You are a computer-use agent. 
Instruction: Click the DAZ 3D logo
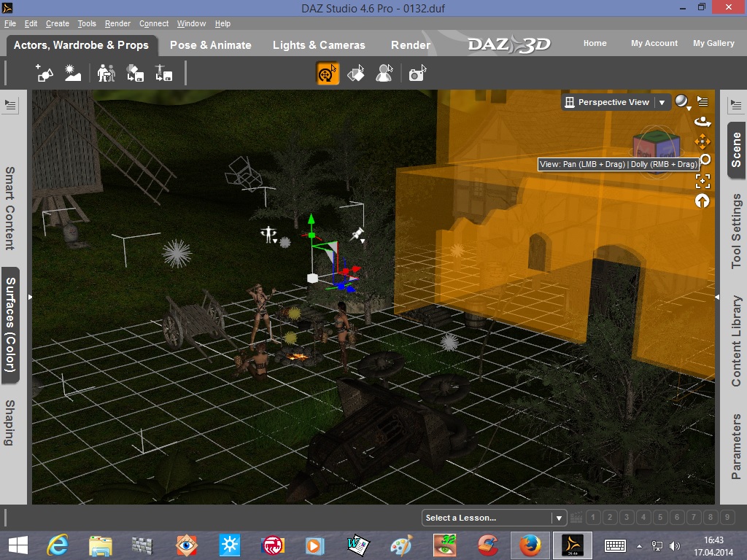pyautogui.click(x=509, y=44)
